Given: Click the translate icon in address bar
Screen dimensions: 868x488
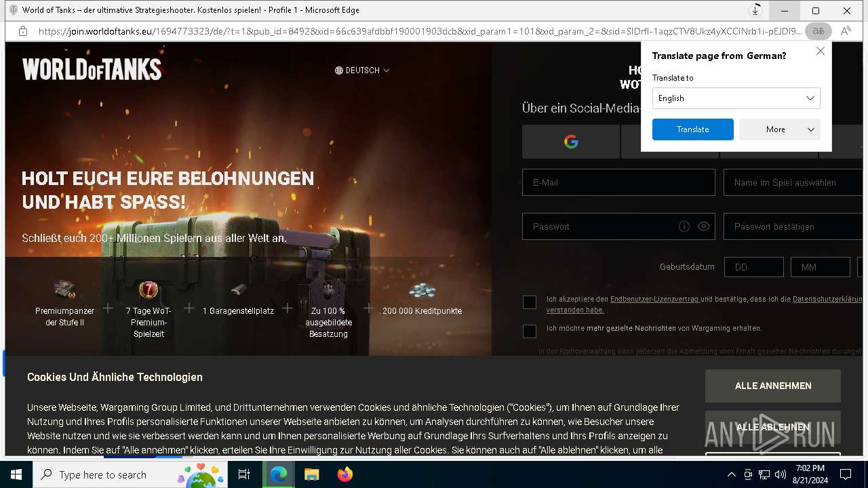Looking at the screenshot, I should pyautogui.click(x=818, y=31).
